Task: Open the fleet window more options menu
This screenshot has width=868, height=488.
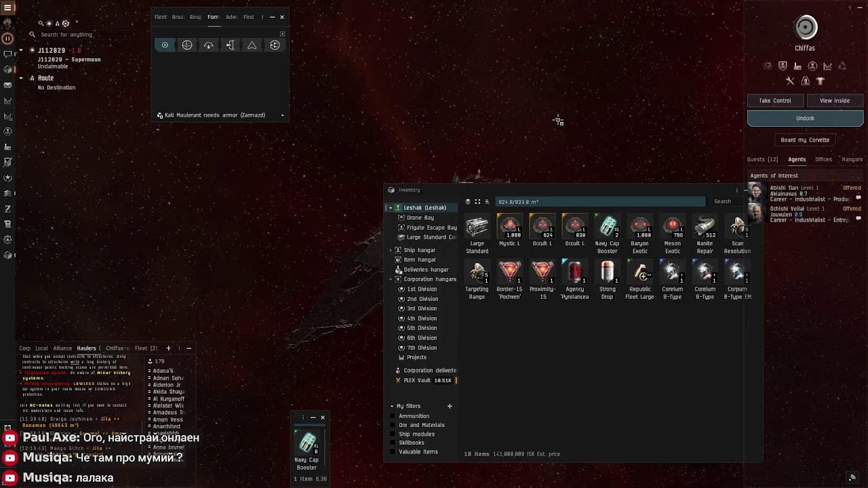Action: pyautogui.click(x=262, y=17)
